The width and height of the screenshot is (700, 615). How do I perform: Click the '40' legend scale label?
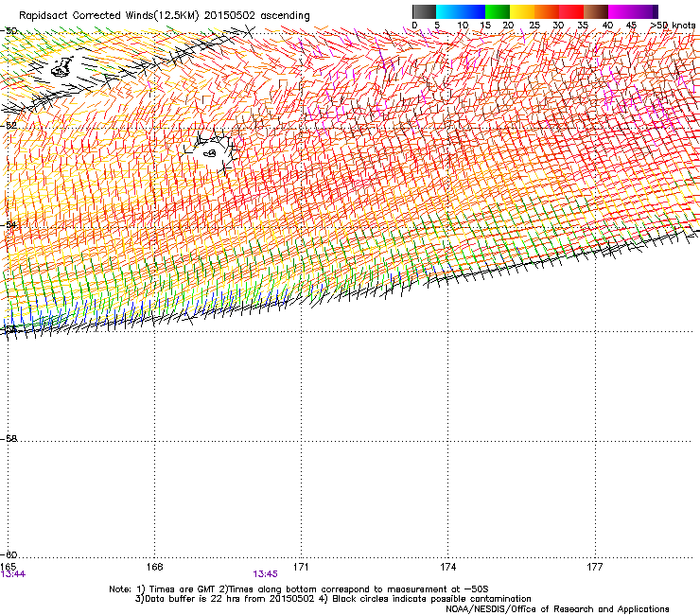coord(607,26)
